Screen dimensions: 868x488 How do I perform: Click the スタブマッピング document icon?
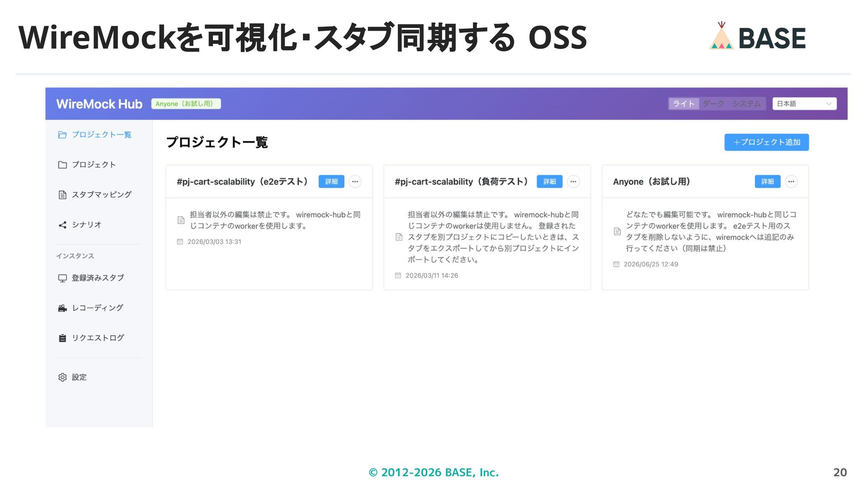click(62, 195)
